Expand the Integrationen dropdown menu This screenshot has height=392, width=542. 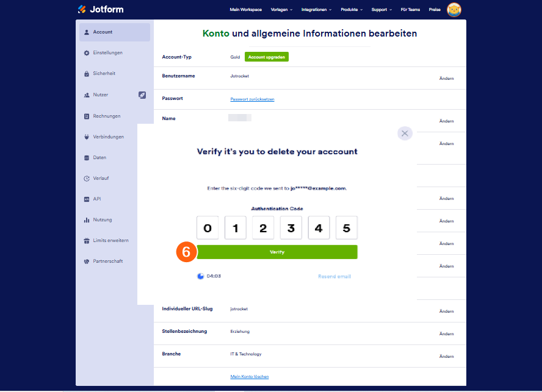coord(316,10)
